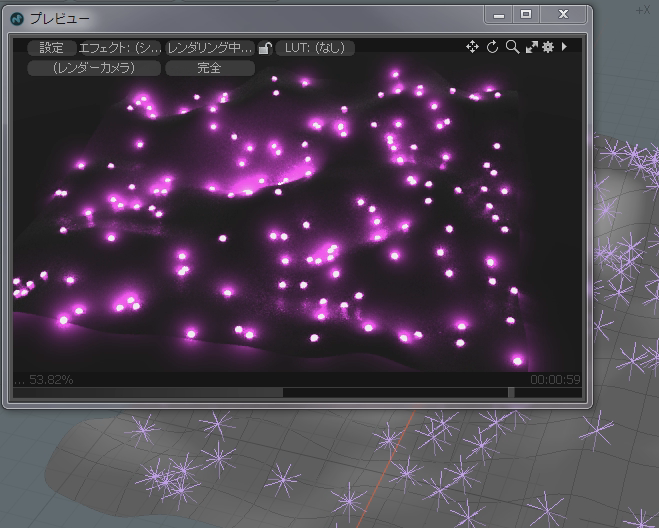
Task: Click the pan/move view icon
Action: click(x=472, y=47)
